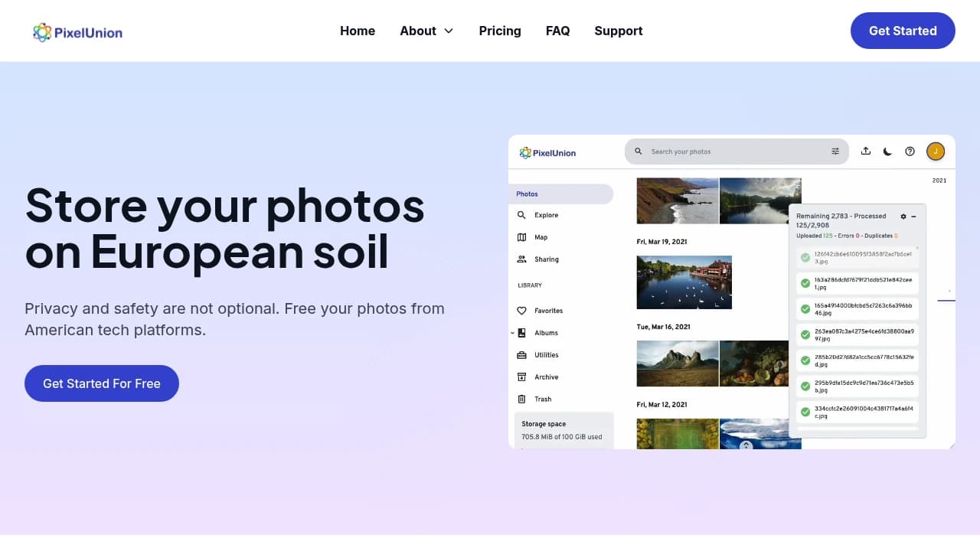The height and width of the screenshot is (551, 980).
Task: Toggle dark mode moon icon in preview
Action: [x=887, y=152]
